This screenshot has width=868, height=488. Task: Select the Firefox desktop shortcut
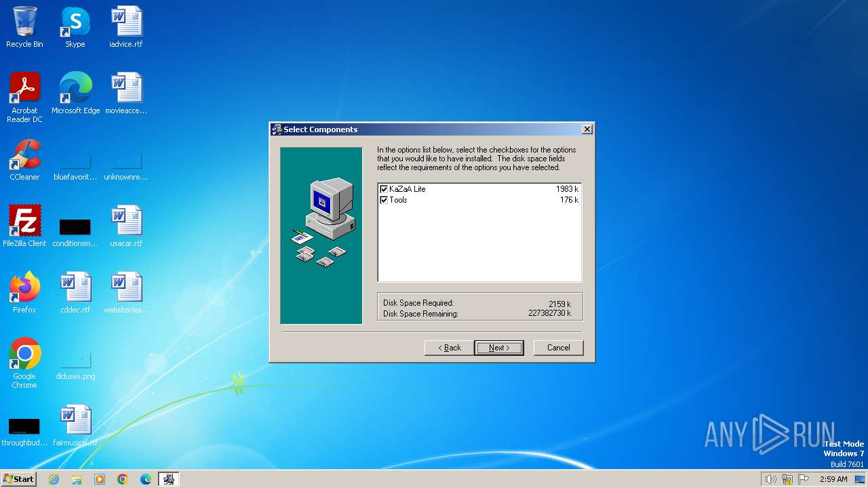click(x=24, y=293)
